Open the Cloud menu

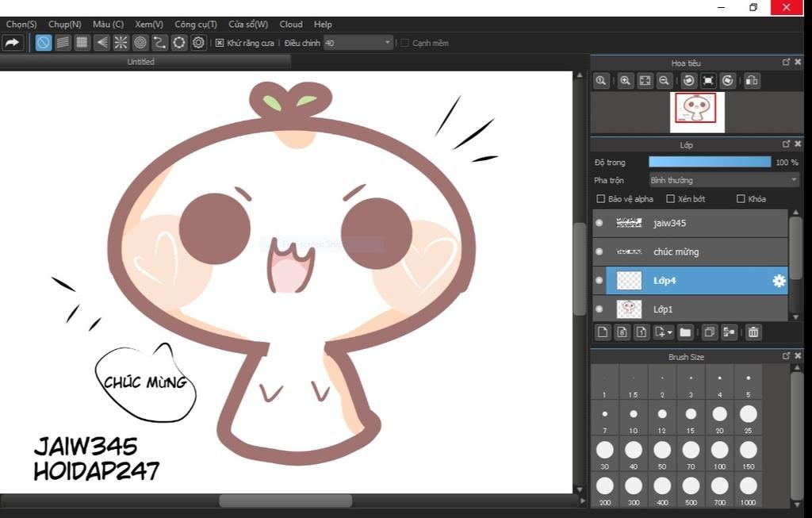291,25
